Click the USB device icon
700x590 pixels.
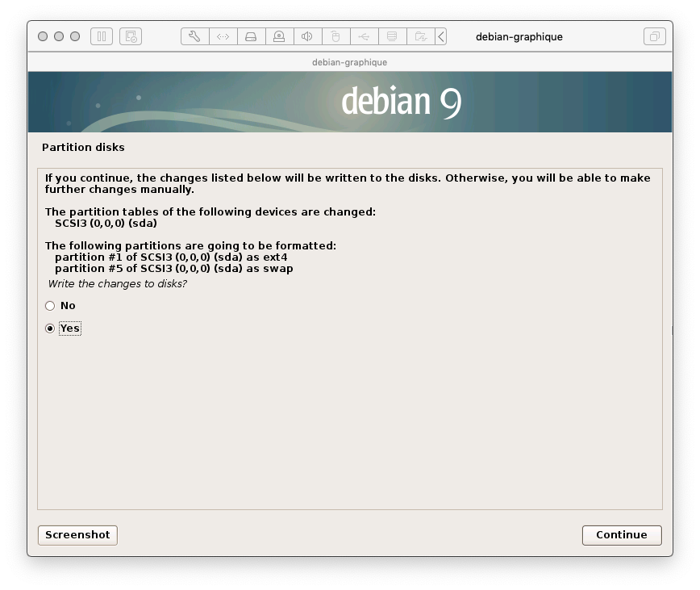click(364, 36)
